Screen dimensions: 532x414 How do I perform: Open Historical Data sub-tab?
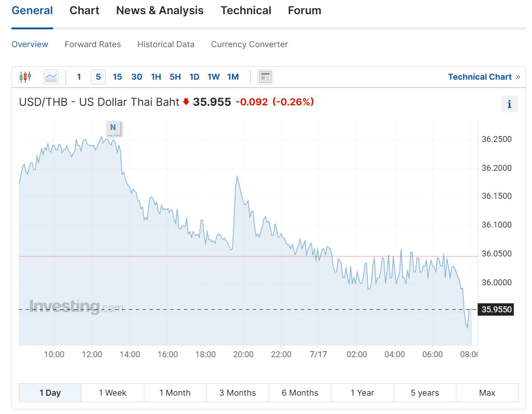pyautogui.click(x=166, y=44)
